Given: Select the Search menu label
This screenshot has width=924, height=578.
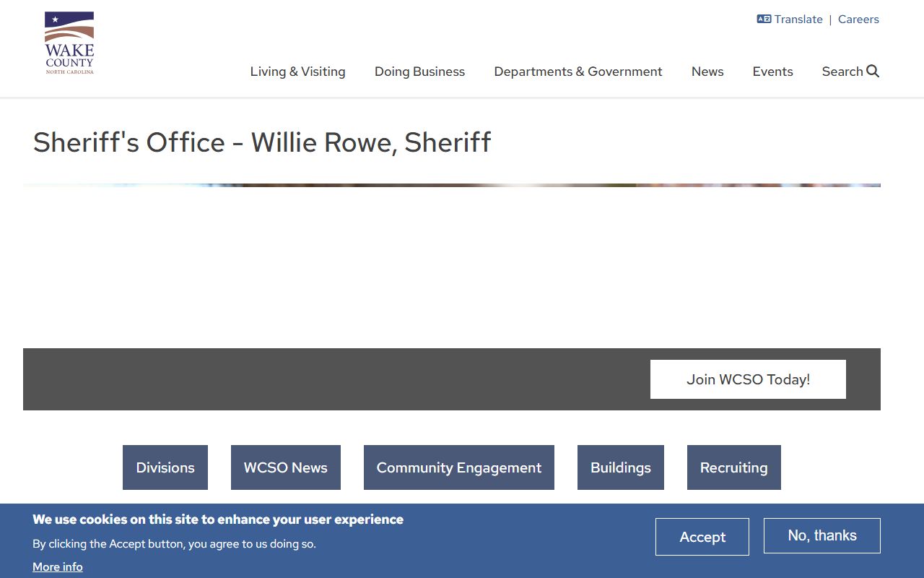Looking at the screenshot, I should click(x=842, y=72).
